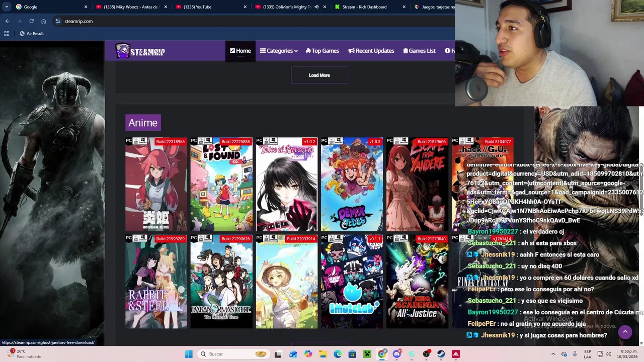Open Microsoft Edge from the taskbar

click(x=338, y=354)
